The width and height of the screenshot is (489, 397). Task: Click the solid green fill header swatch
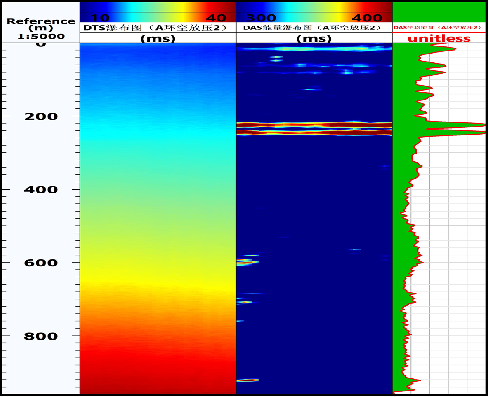pos(439,12)
